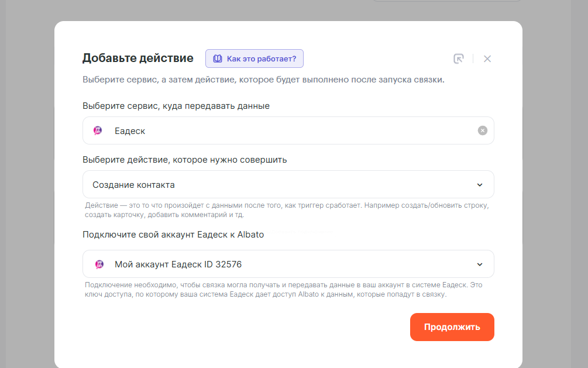Viewport: 588px width, 368px height.
Task: Click the collapse dialog arrow icon
Action: [459, 59]
